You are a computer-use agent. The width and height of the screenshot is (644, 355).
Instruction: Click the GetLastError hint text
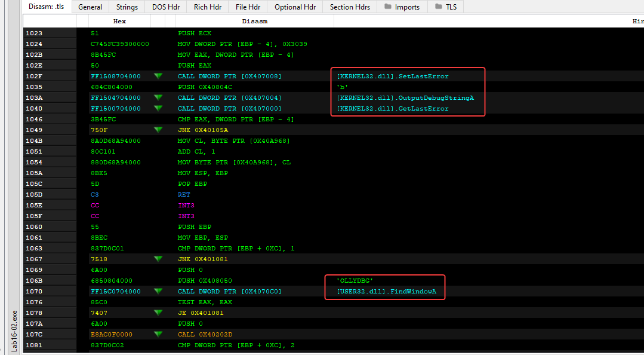tap(393, 108)
